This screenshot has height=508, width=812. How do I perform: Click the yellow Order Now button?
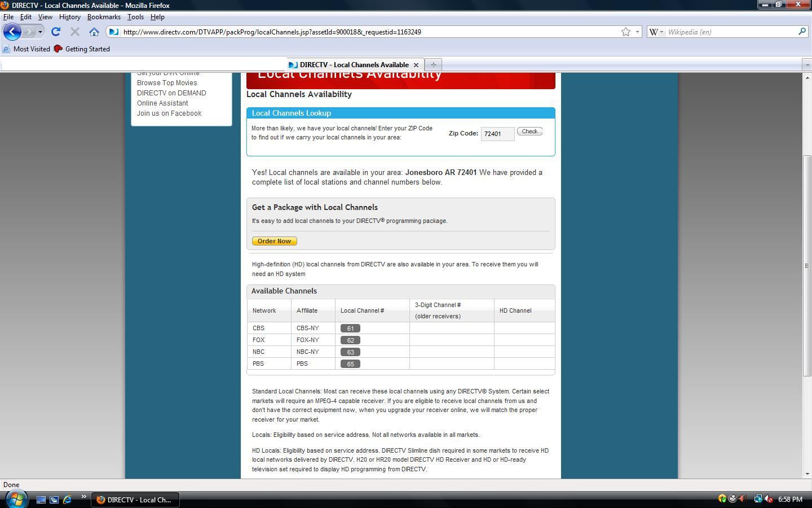(274, 241)
